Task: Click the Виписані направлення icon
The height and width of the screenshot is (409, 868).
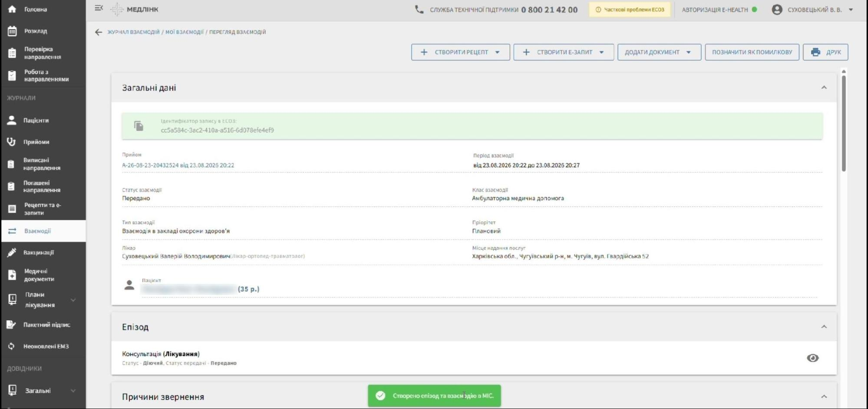Action: (x=11, y=164)
